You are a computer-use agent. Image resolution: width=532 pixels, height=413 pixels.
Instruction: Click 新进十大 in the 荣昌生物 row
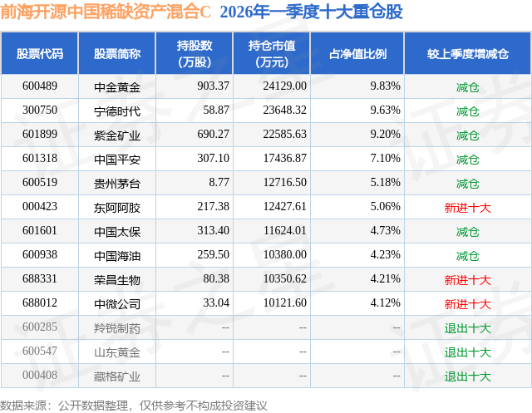click(468, 280)
